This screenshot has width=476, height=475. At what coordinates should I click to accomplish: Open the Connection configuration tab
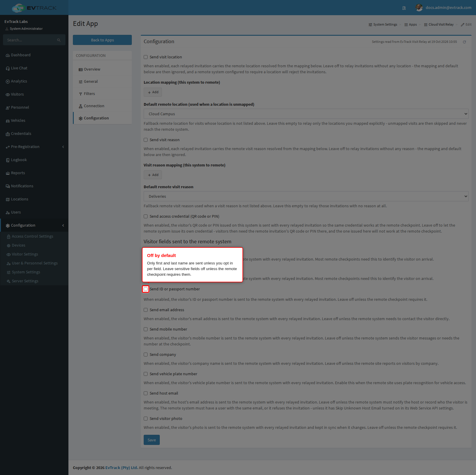(102, 106)
